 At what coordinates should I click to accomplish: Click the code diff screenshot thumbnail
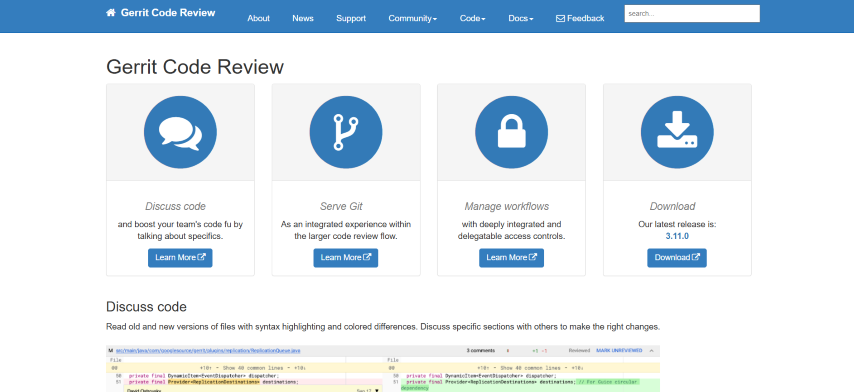(x=383, y=368)
